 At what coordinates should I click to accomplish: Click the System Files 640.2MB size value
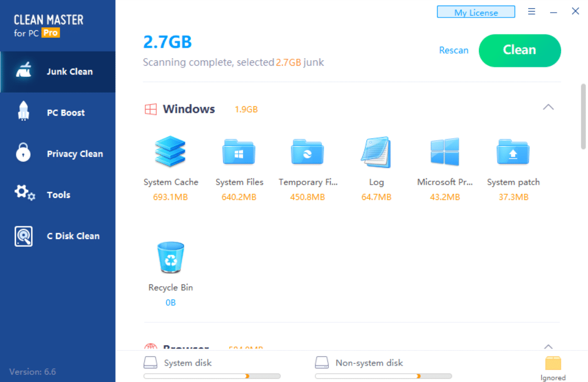[x=239, y=197]
